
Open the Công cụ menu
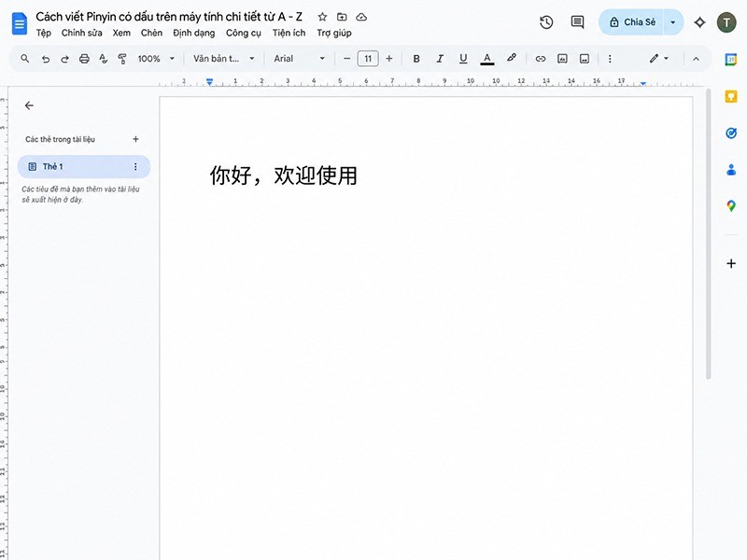coord(244,33)
